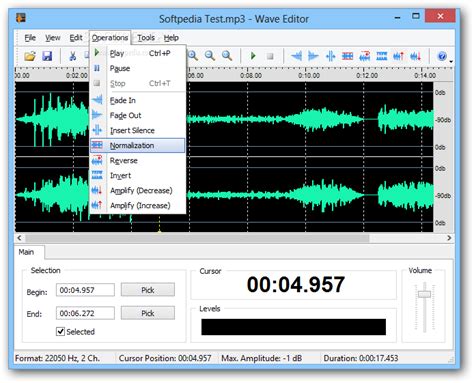The height and width of the screenshot is (383, 474).
Task: Click the scrollbar left arrow
Action: (x=19, y=238)
